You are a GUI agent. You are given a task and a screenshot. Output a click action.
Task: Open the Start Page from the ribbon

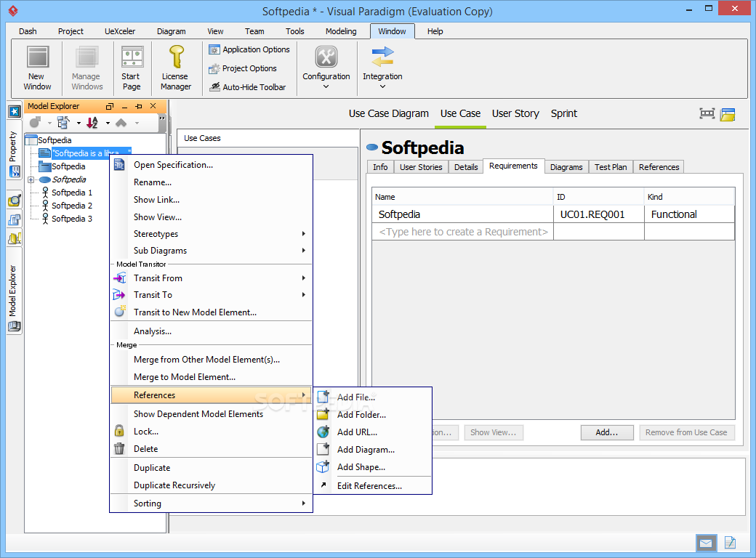pyautogui.click(x=132, y=68)
